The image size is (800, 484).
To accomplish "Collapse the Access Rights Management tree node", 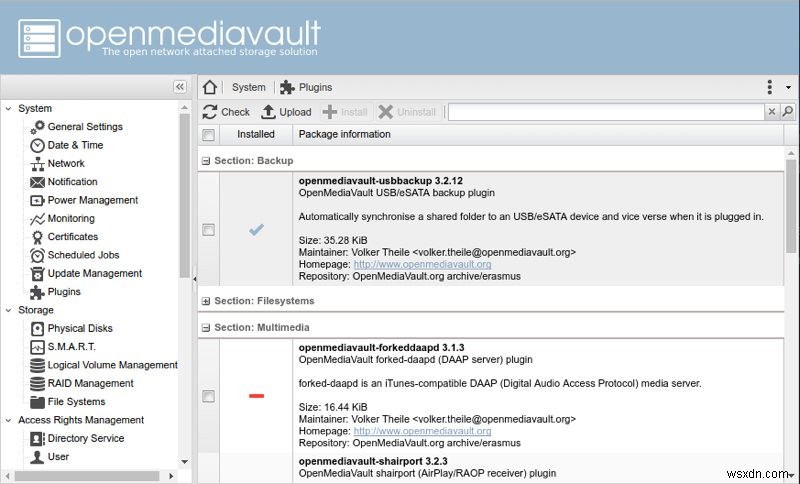I will tap(8, 420).
